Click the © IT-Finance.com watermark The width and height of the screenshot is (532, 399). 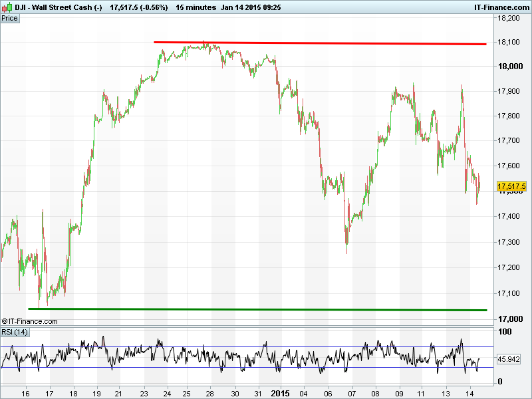(30, 321)
